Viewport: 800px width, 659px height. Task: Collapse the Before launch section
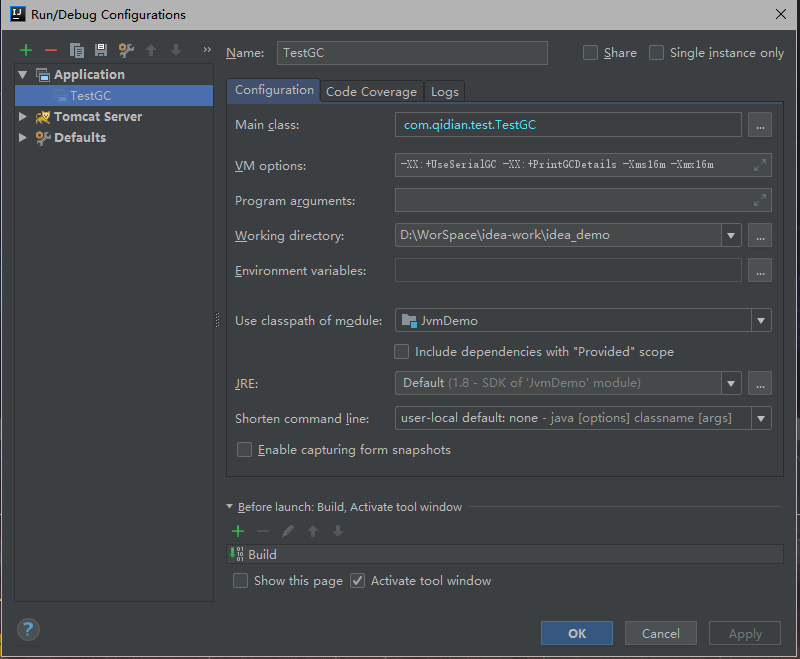pyautogui.click(x=230, y=506)
